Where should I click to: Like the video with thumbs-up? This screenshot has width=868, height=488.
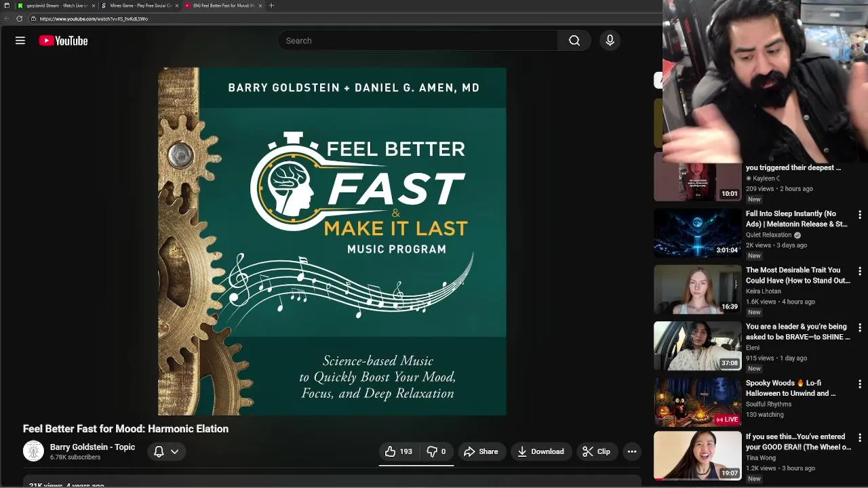tap(399, 451)
